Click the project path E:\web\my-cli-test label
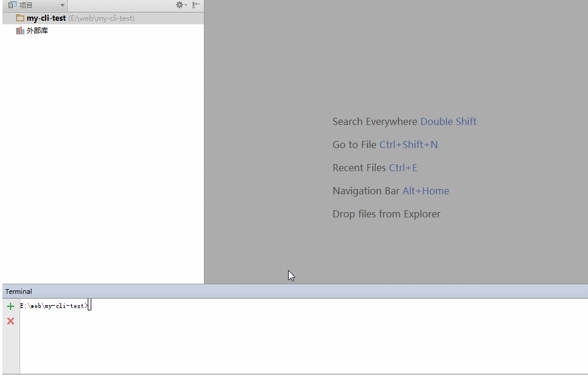588x375 pixels. [x=101, y=18]
